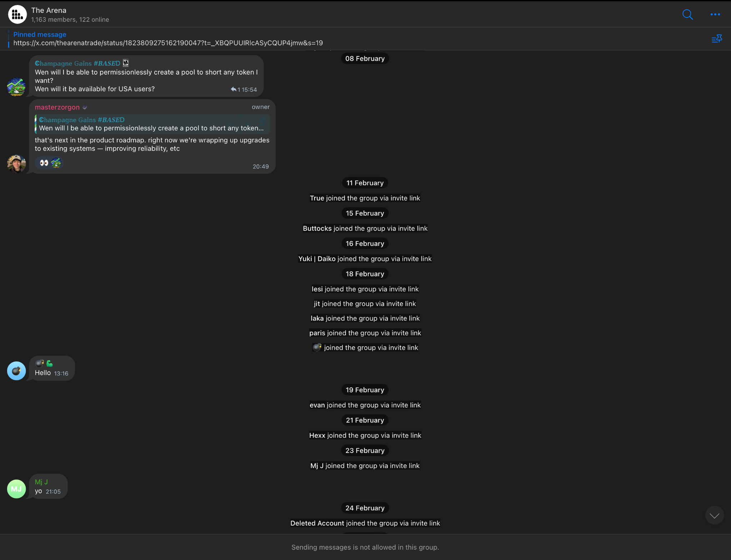Open masterzorgon's profile picture
Viewport: 731px width, 560px height.
pyautogui.click(x=16, y=164)
